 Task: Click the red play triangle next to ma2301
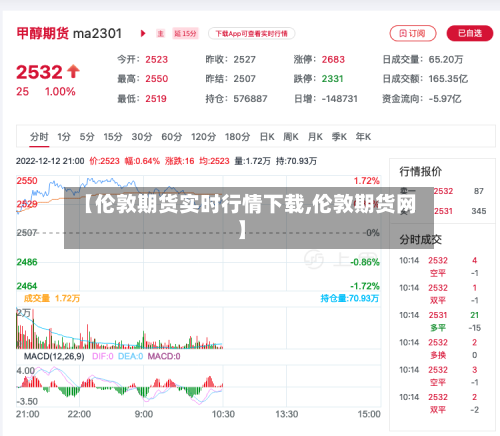tap(143, 33)
